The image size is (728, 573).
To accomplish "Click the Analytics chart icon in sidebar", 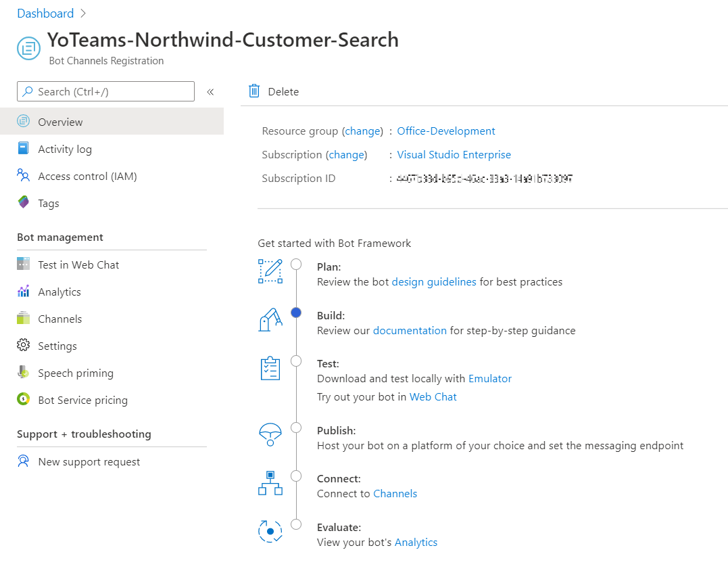I will (24, 292).
